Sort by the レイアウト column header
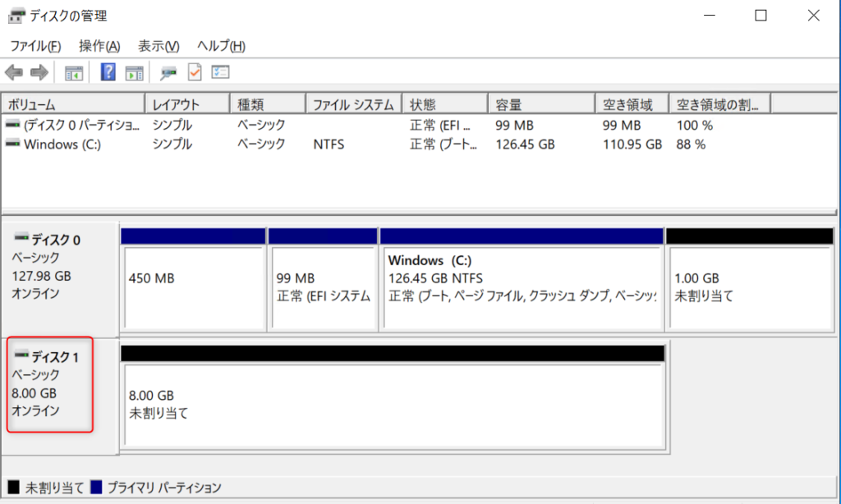 click(188, 104)
